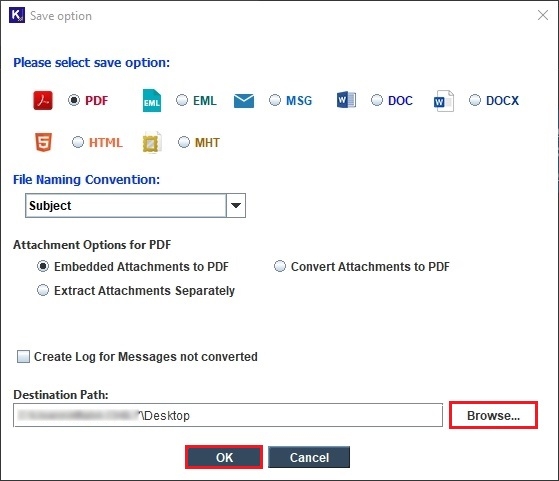Screen dimensions: 559x481
Task: Click the teal EML file icon
Action: click(152, 101)
